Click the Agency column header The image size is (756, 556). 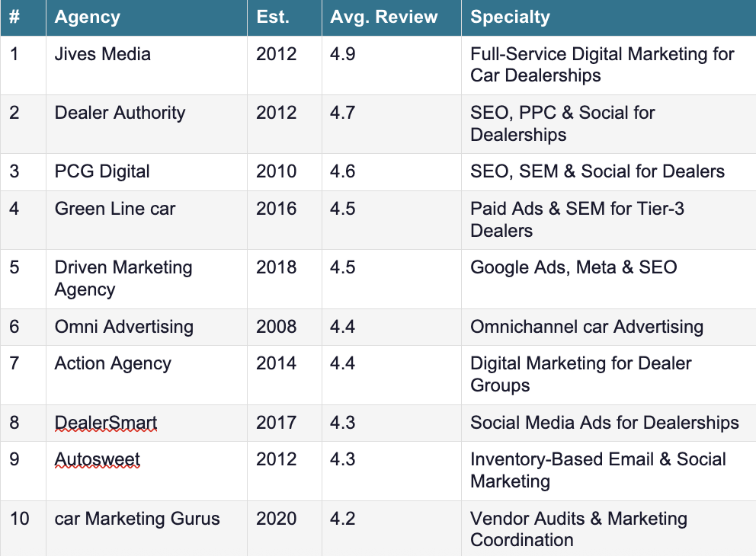point(87,18)
